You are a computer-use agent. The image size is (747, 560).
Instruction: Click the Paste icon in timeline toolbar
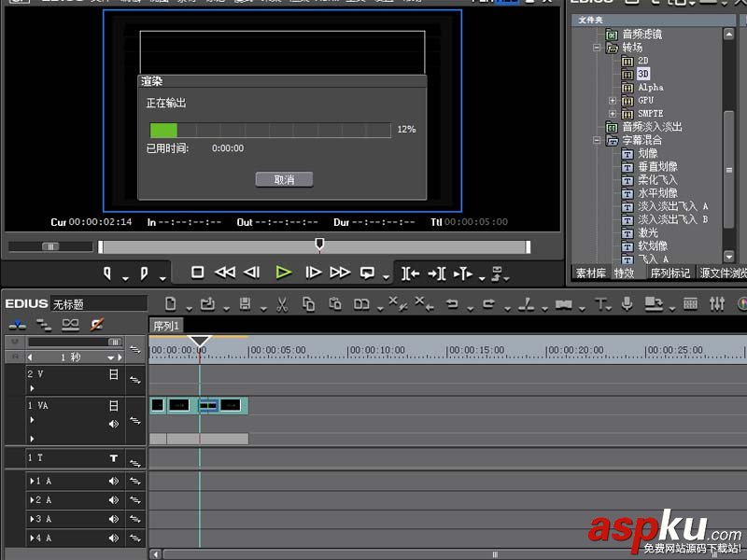(x=335, y=304)
